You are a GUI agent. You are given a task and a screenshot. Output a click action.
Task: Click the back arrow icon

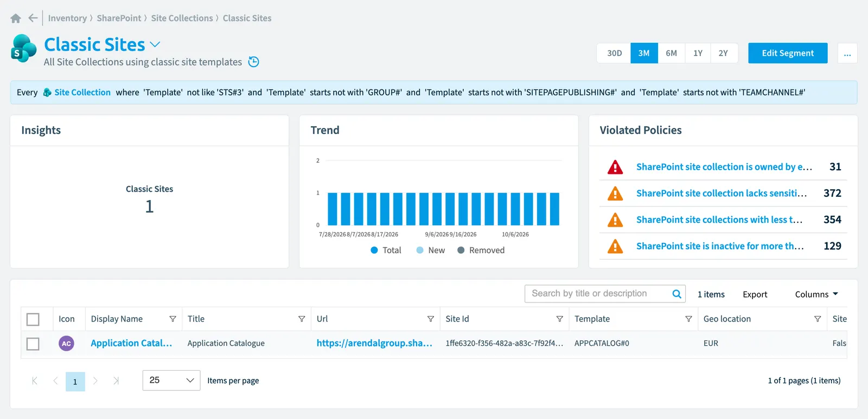pos(33,18)
